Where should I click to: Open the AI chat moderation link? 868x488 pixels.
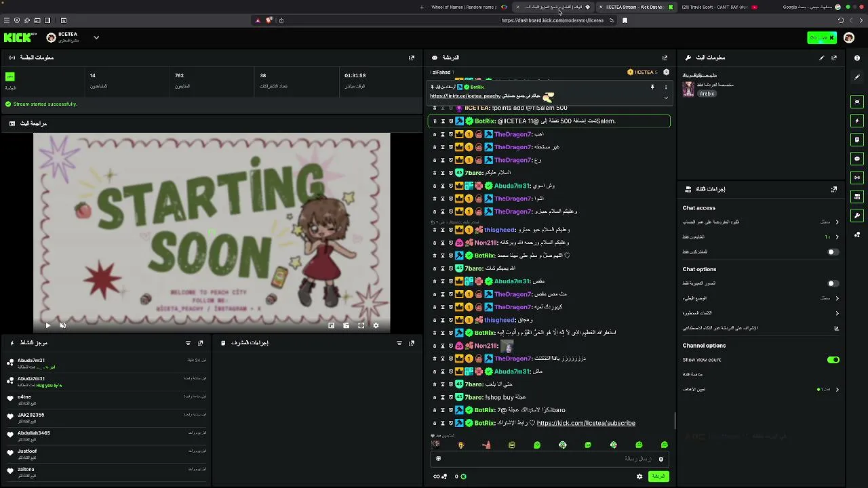(761, 328)
